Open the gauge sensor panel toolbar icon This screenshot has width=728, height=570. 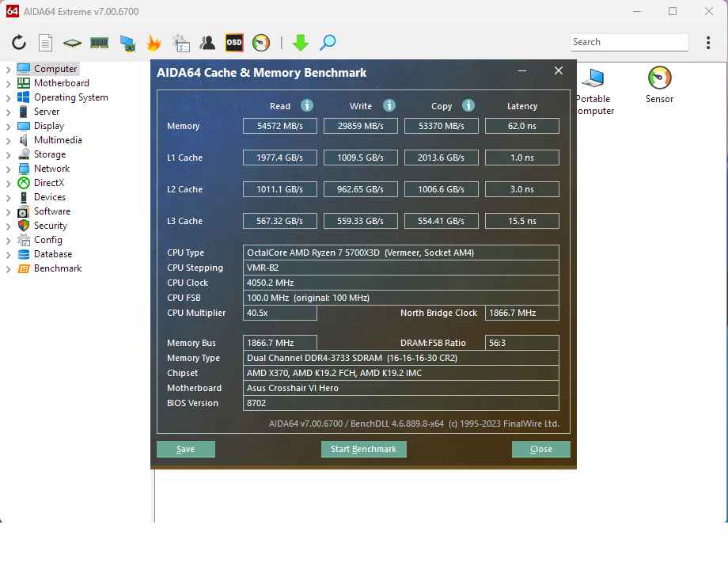pyautogui.click(x=261, y=43)
